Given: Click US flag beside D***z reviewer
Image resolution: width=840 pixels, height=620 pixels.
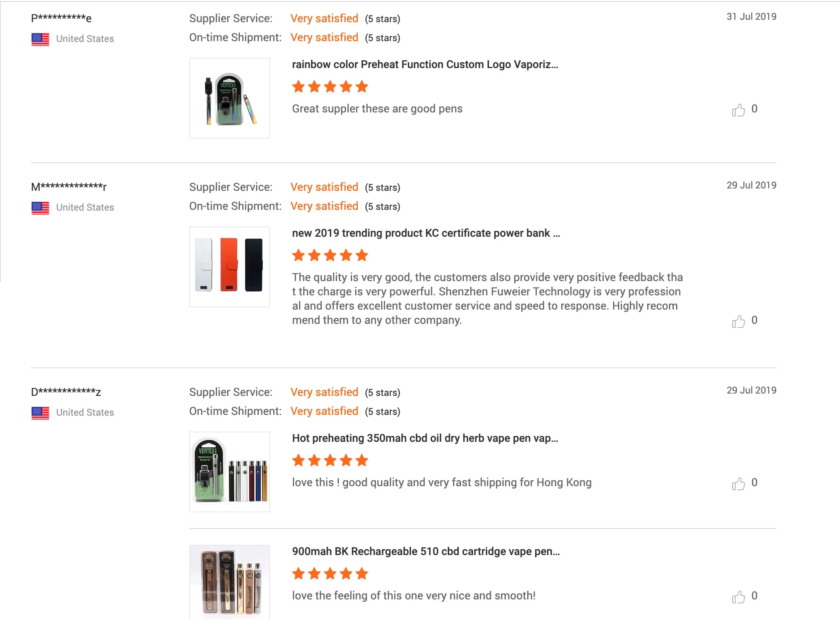Looking at the screenshot, I should (x=40, y=413).
